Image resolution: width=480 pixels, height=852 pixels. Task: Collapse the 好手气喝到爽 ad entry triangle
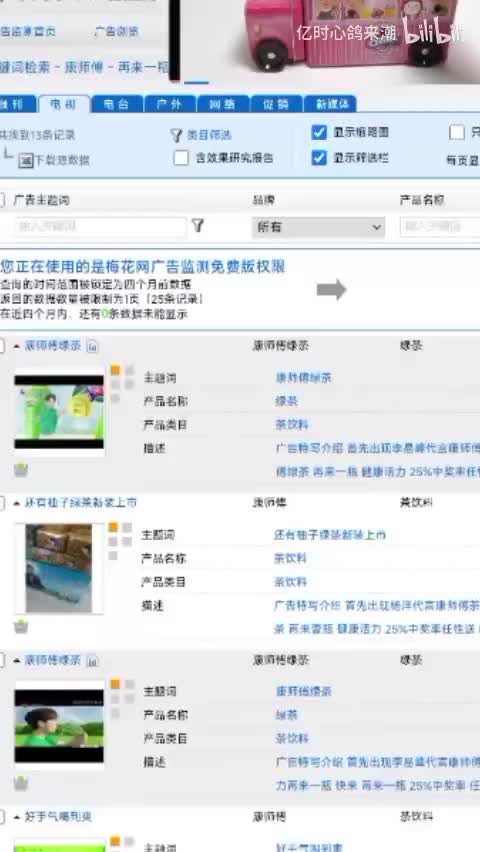(x=16, y=817)
